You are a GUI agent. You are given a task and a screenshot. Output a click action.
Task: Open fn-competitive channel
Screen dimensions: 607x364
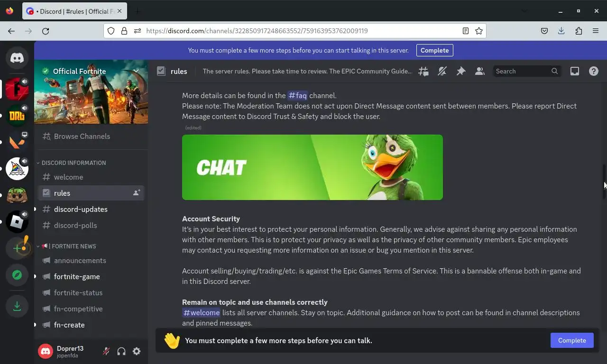pyautogui.click(x=91, y=309)
